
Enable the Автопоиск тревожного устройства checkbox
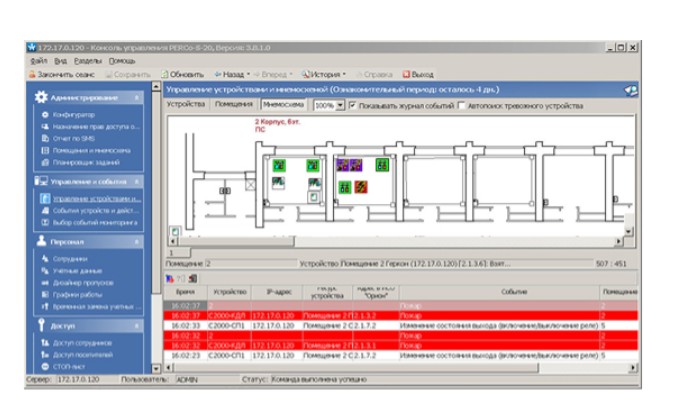(x=461, y=104)
